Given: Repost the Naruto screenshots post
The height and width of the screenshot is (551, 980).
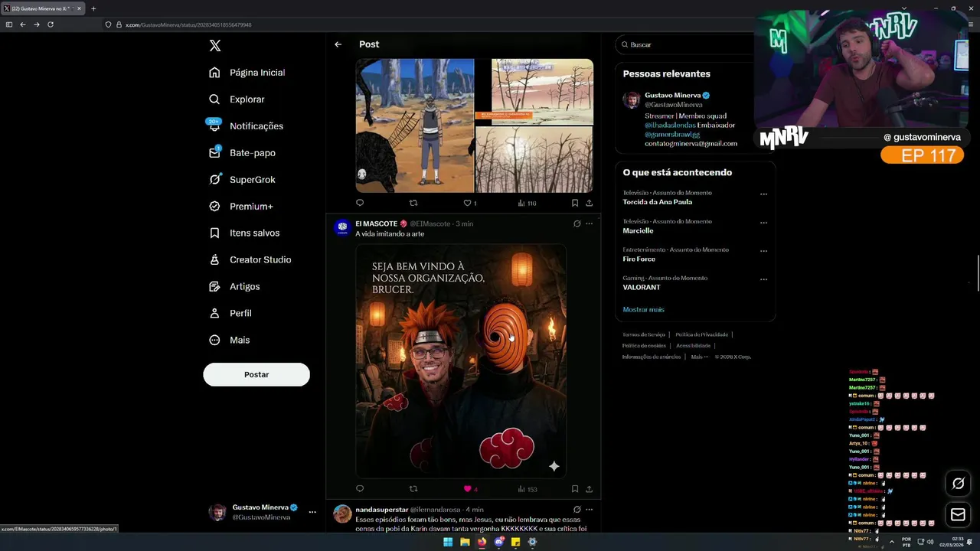Looking at the screenshot, I should pyautogui.click(x=413, y=203).
